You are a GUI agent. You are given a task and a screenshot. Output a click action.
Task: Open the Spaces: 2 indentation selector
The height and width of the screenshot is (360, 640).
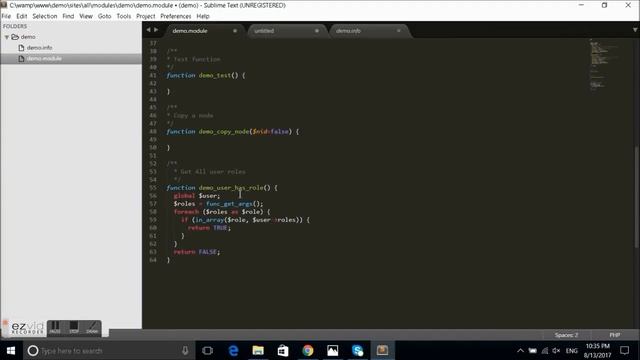[566, 335]
